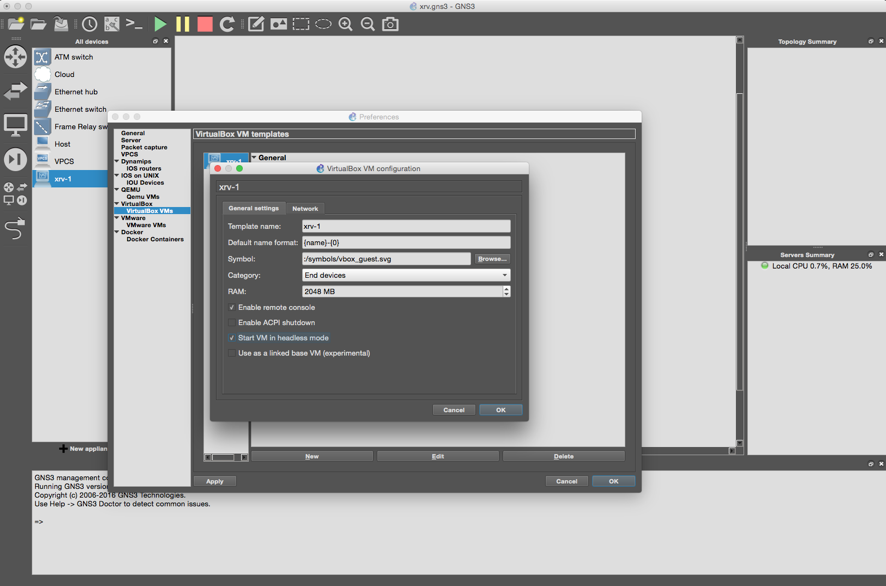Open the snapshot manager clock icon

click(x=89, y=24)
